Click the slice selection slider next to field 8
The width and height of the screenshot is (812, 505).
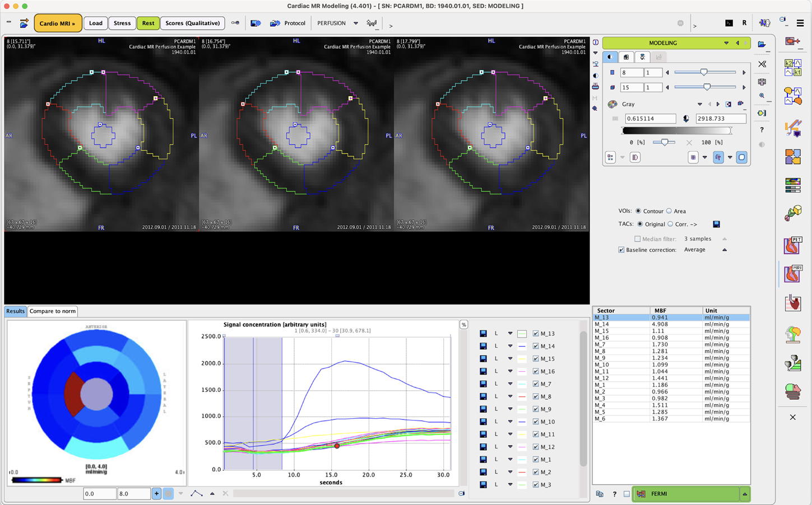click(x=706, y=72)
